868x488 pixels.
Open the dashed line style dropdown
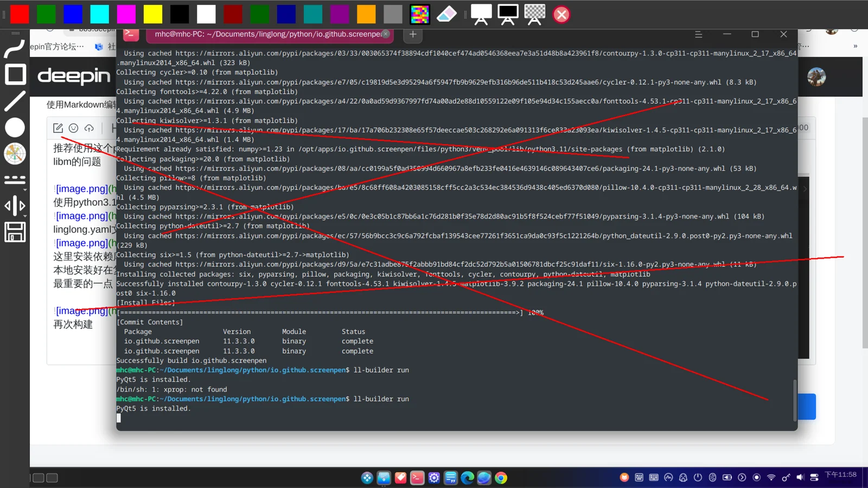(15, 180)
